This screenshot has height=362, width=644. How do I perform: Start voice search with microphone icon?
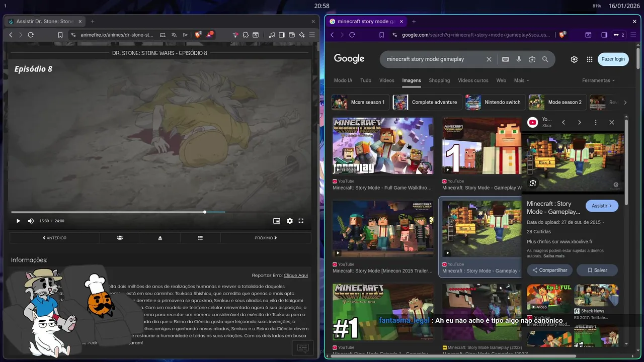coord(519,59)
